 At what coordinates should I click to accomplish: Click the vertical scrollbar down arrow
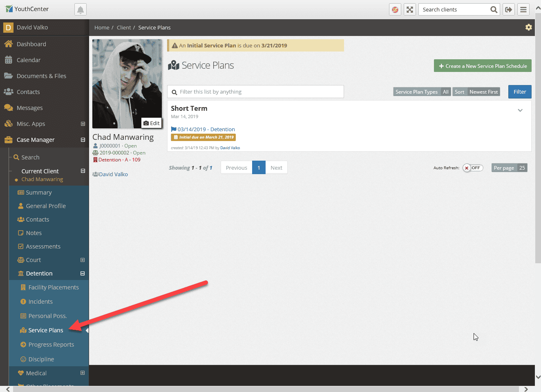(x=538, y=377)
